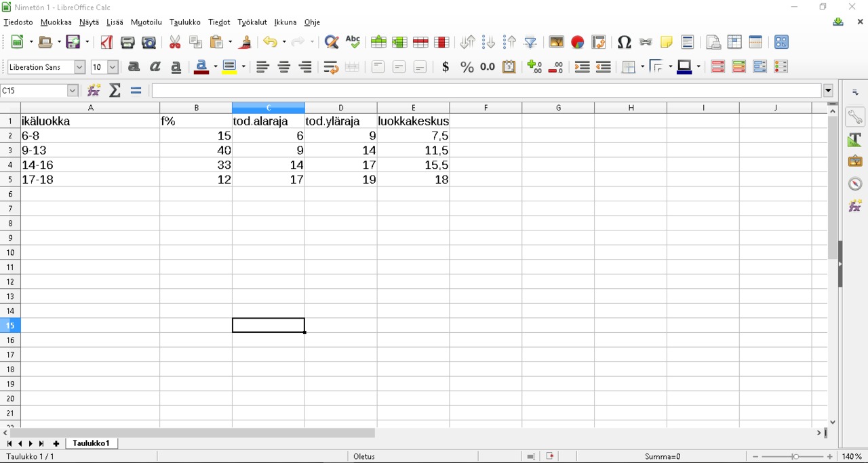Click the Clone Formatting paintbrush icon

[x=245, y=42]
